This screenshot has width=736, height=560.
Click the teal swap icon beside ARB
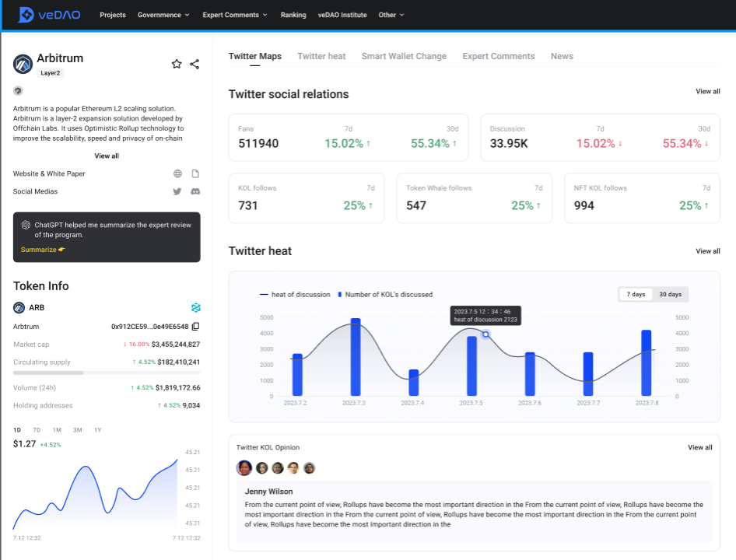point(196,307)
